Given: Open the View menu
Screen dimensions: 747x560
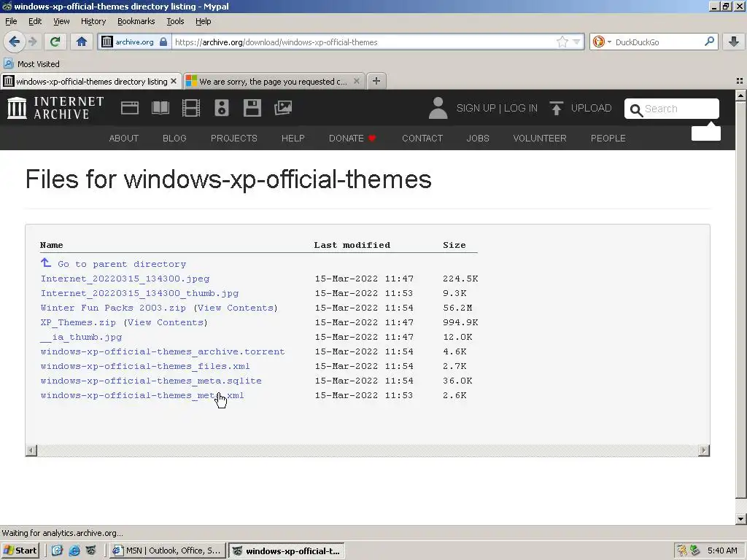Looking at the screenshot, I should [61, 21].
